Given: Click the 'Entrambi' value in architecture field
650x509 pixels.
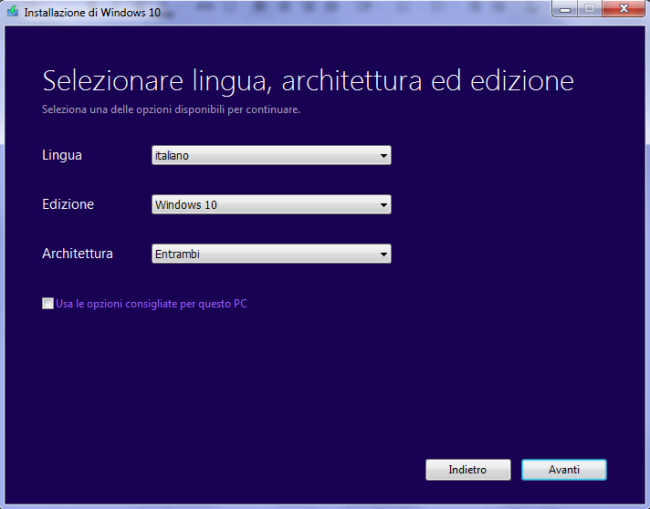Looking at the screenshot, I should 177,255.
